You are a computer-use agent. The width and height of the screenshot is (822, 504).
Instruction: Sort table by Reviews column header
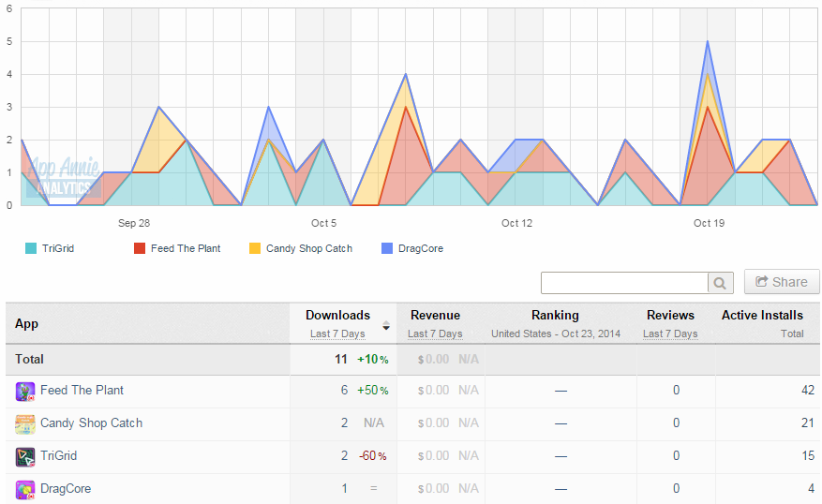coord(670,315)
